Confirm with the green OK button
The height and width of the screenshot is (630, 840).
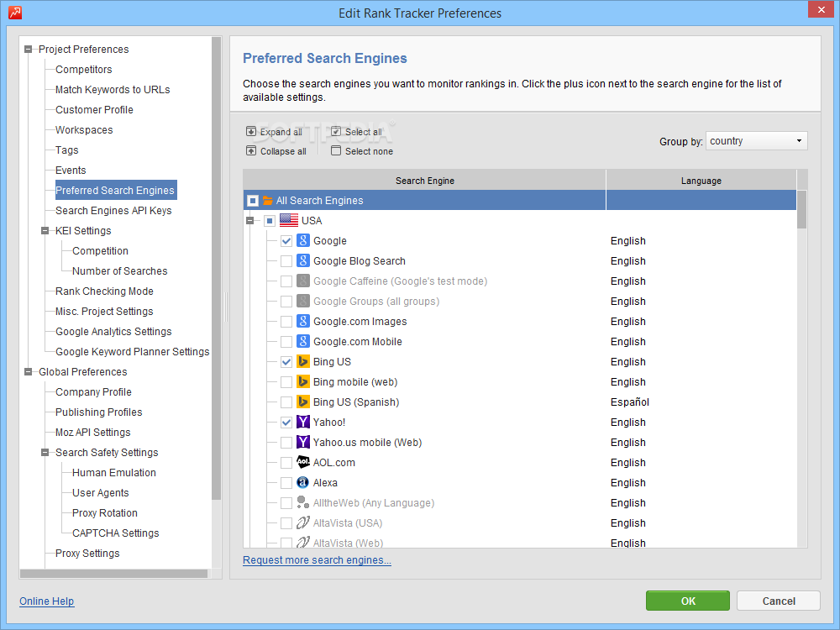point(688,601)
